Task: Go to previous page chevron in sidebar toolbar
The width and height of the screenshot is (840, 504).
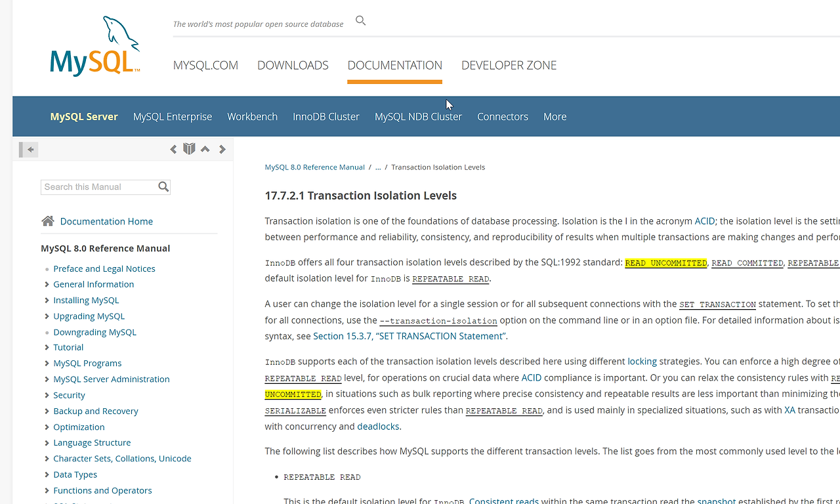Action: (173, 149)
